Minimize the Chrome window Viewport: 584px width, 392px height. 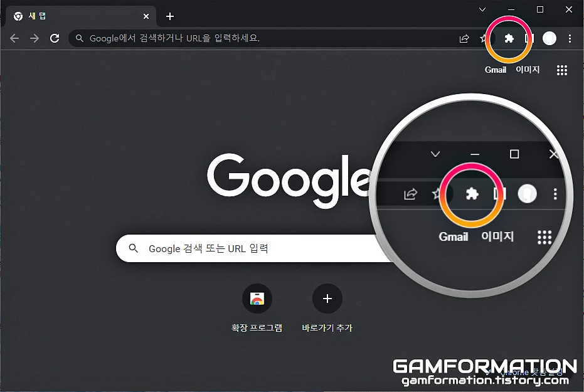point(511,9)
